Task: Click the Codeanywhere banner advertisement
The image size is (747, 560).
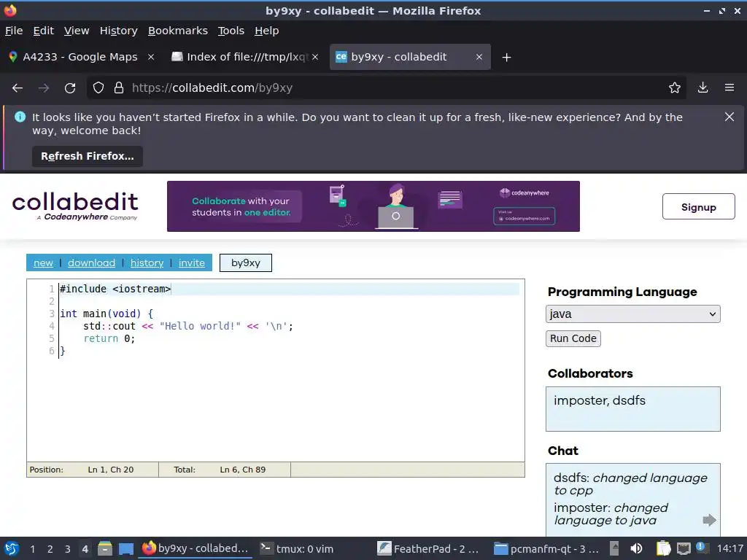Action: [x=373, y=206]
